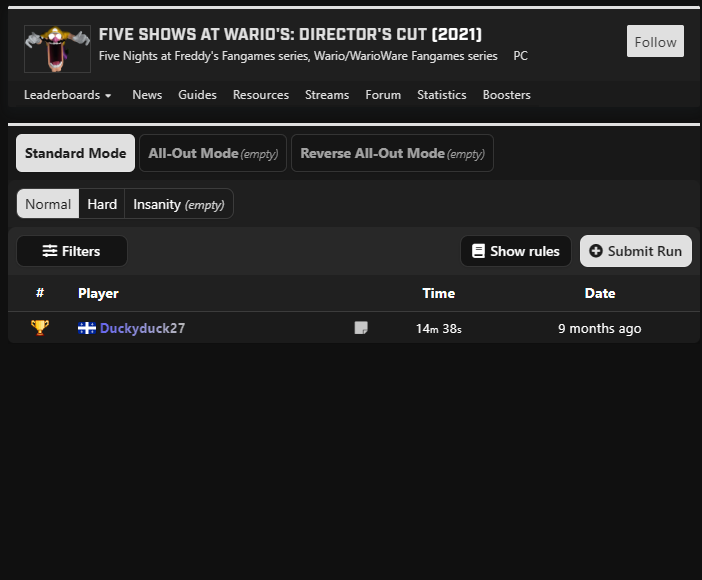Image resolution: width=702 pixels, height=580 pixels.
Task: Click the PC platform label
Action: click(520, 56)
